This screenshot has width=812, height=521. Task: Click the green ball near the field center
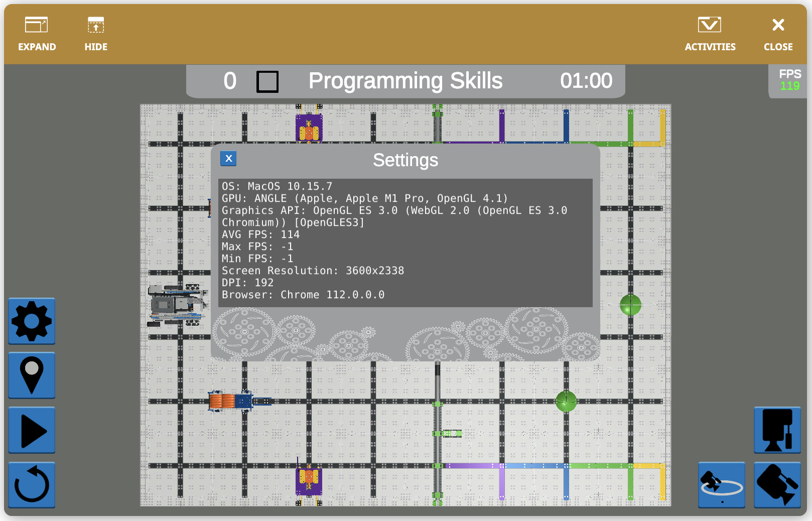[x=567, y=402]
